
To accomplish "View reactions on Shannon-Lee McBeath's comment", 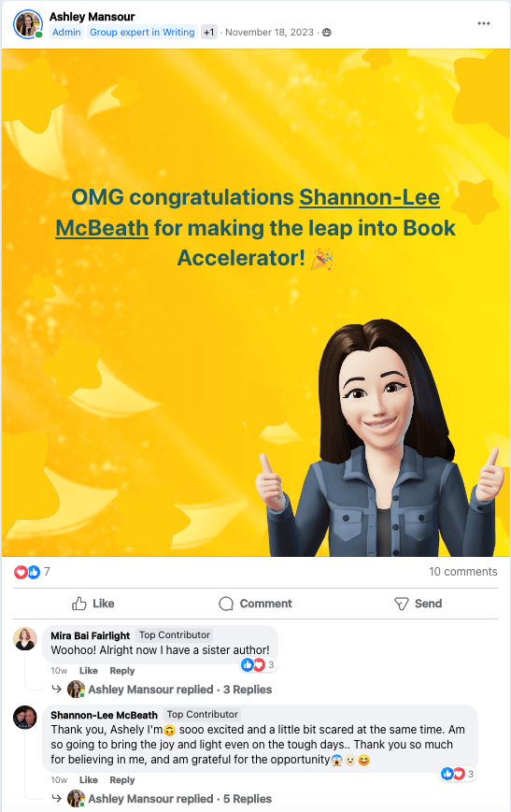I will tap(458, 774).
